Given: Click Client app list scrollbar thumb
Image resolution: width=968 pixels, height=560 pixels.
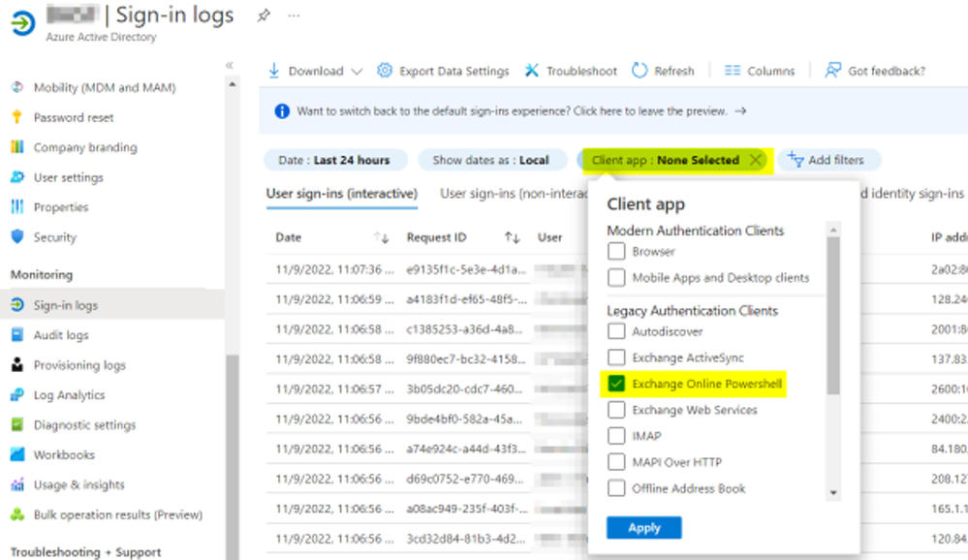Looking at the screenshot, I should click(x=833, y=316).
